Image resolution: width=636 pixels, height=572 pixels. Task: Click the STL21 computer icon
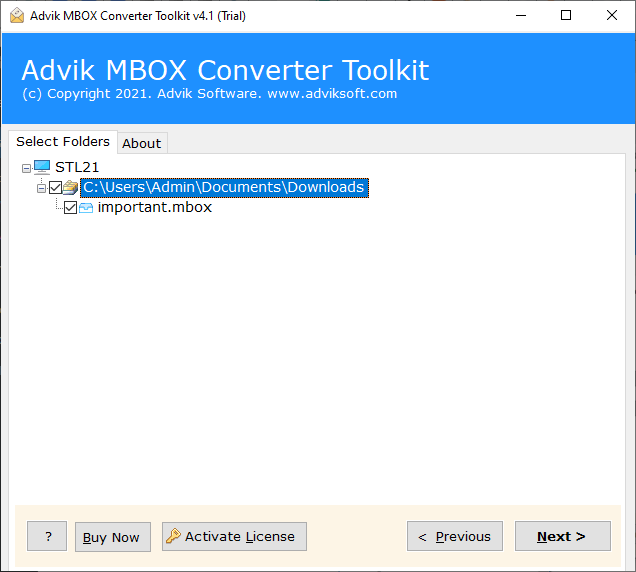point(42,167)
